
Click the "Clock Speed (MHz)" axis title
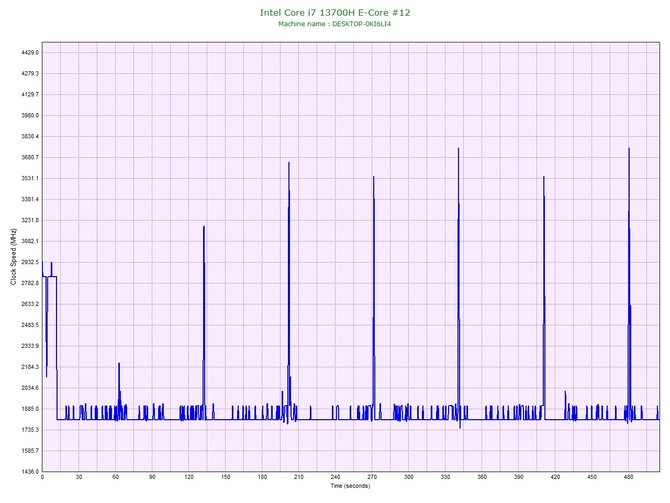tap(13, 257)
